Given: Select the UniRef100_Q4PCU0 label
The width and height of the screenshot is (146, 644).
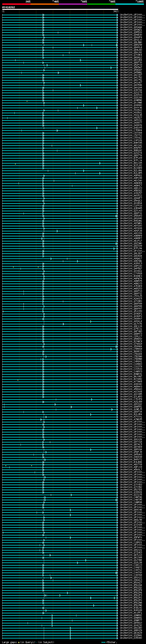Looking at the screenshot, I should [x=131, y=266].
